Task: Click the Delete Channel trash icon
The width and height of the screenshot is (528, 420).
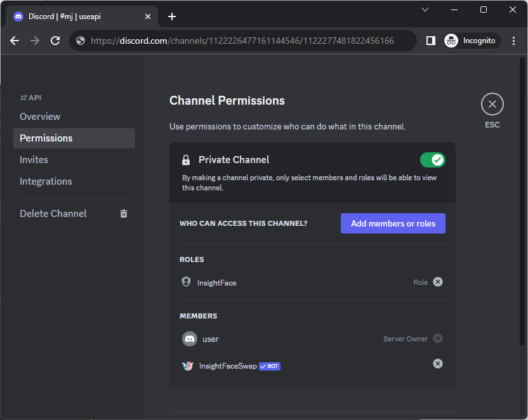Action: [124, 214]
